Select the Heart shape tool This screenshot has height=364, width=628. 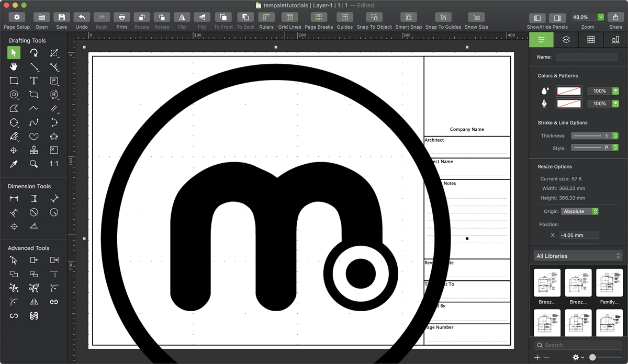point(34,136)
